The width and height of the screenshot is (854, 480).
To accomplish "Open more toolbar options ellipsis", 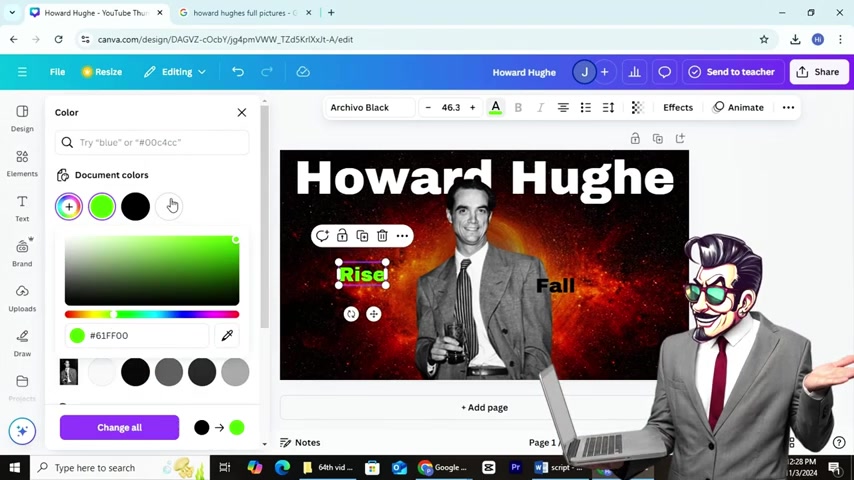I will pos(788,107).
